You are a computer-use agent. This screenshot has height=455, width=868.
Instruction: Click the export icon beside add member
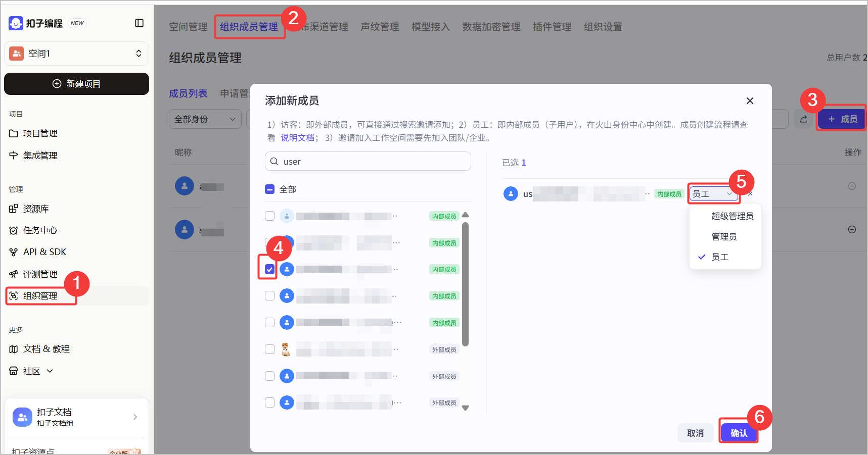pos(803,119)
